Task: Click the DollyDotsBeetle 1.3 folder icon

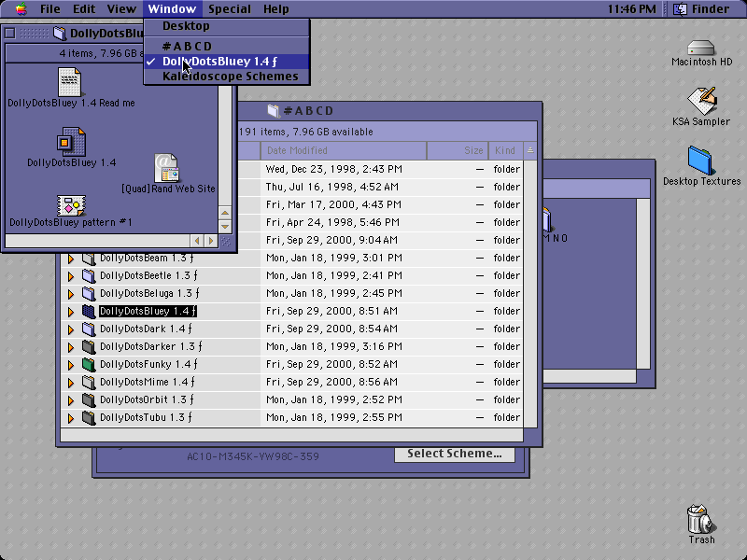Action: pos(89,275)
